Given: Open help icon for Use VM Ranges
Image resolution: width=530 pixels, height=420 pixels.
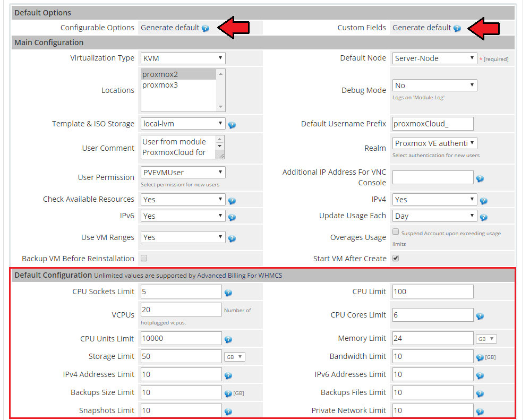Looking at the screenshot, I should 232,238.
